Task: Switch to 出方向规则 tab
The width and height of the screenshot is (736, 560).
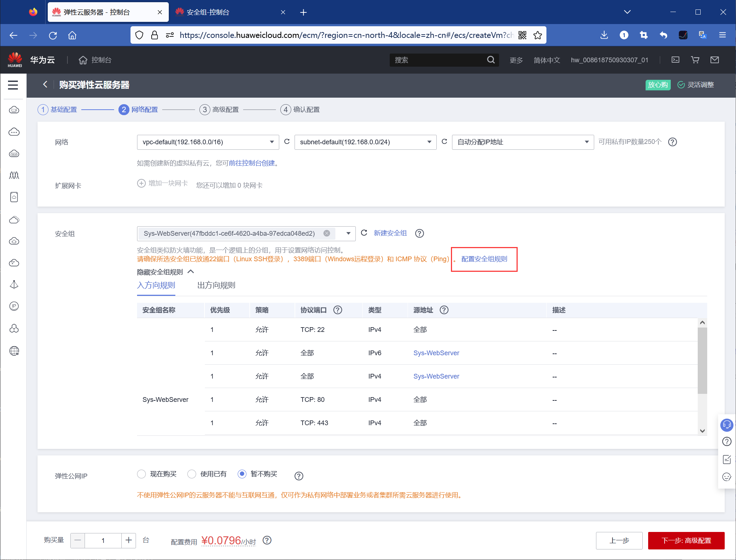Action: [216, 285]
